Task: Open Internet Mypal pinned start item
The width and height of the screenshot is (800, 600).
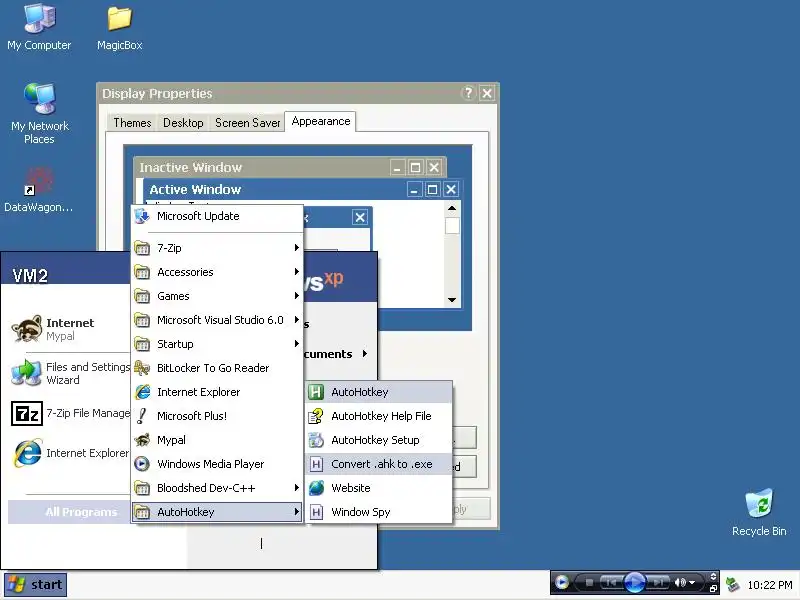Action: pos(69,329)
